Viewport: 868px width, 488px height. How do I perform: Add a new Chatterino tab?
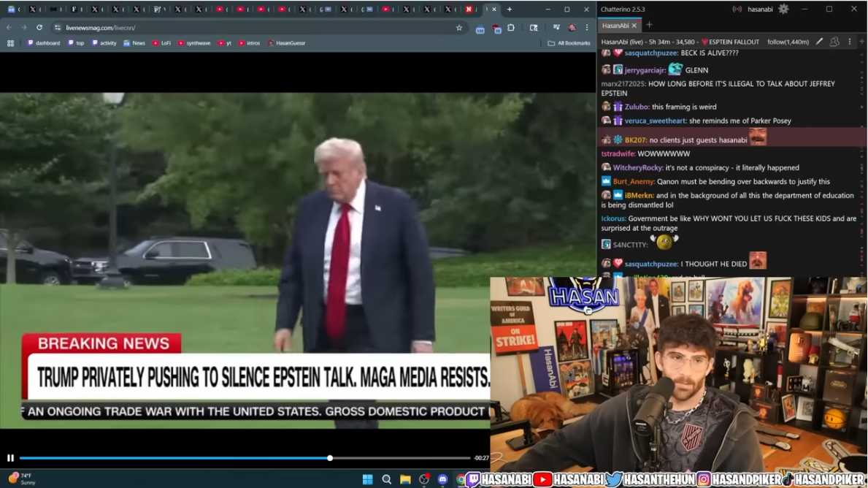[649, 25]
